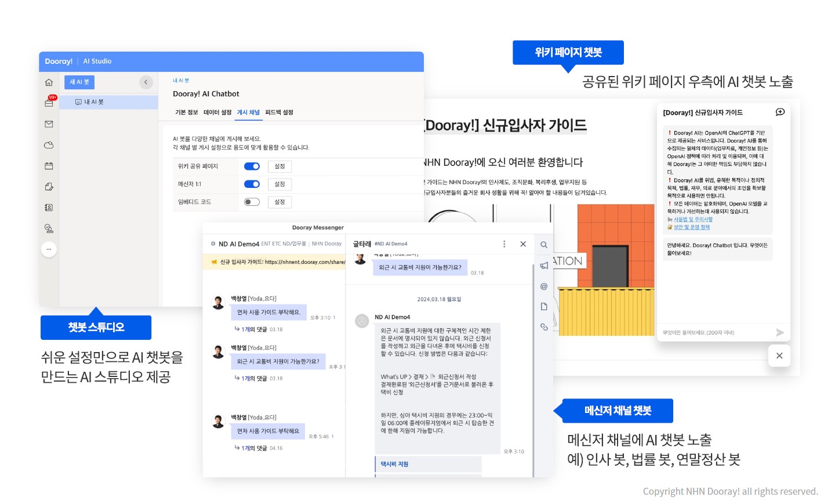Open the home icon in AI Studio sidebar

coord(49,82)
